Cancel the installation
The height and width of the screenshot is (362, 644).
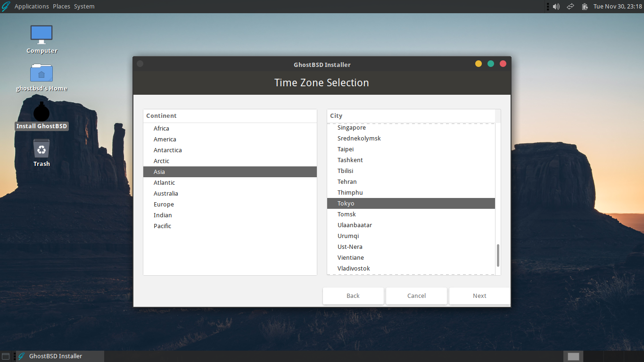pyautogui.click(x=416, y=296)
